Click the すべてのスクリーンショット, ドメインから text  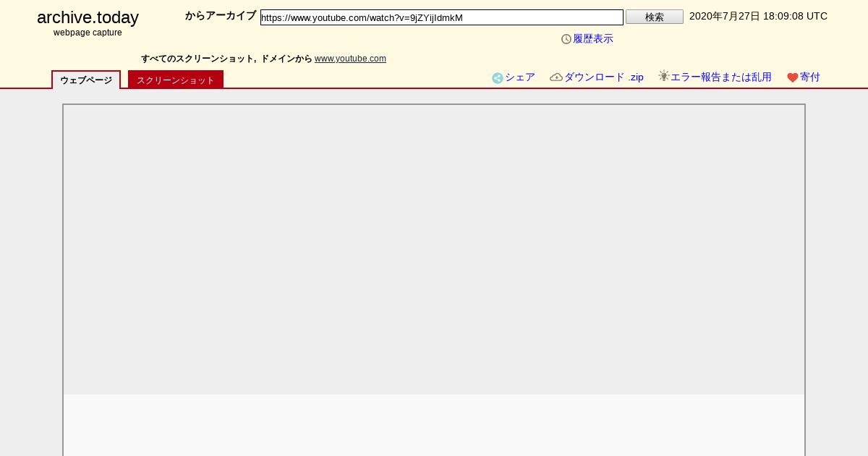(x=226, y=59)
